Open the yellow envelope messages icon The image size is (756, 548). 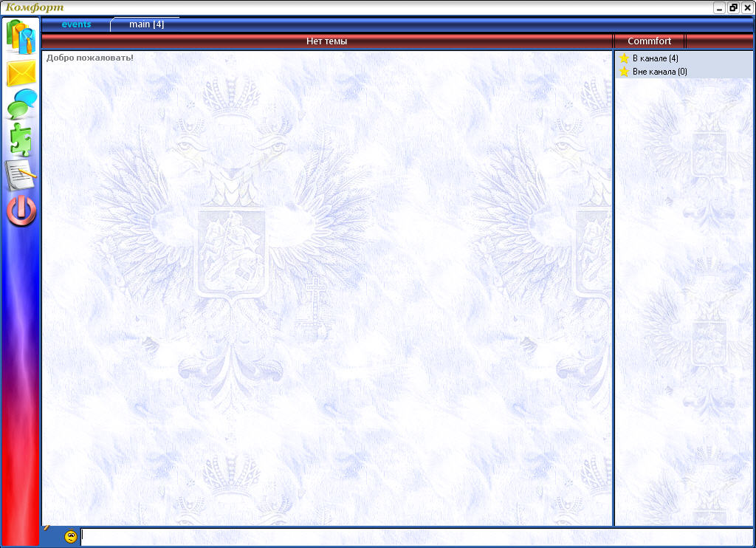(x=21, y=73)
